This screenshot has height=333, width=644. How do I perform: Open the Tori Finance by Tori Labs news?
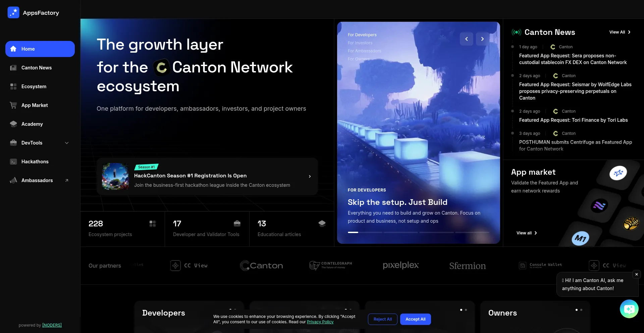(574, 120)
